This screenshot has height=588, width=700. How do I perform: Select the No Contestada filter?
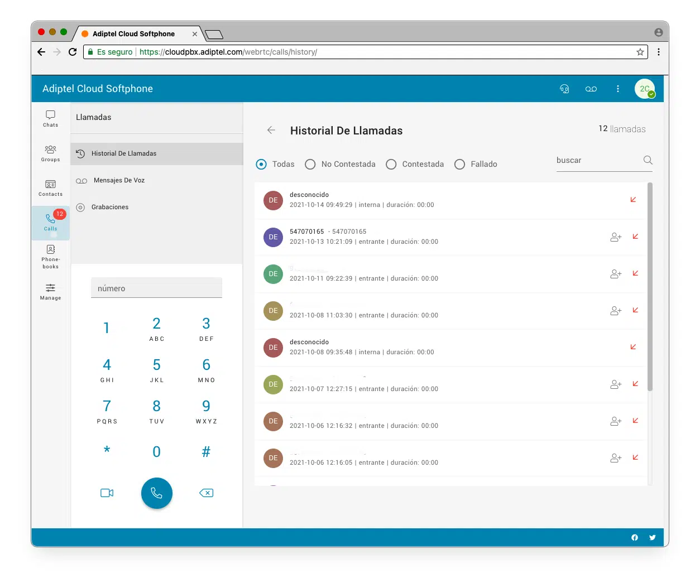point(340,164)
